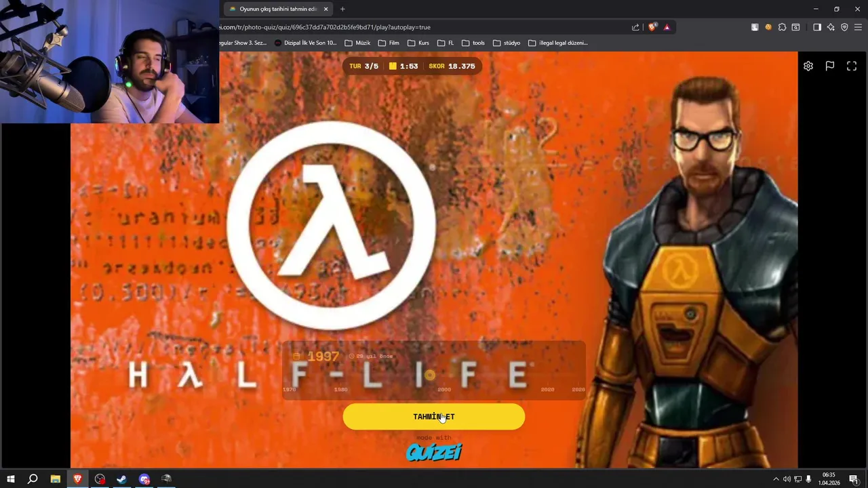
Task: Open the Leo AI sparkle icon
Action: (x=831, y=27)
